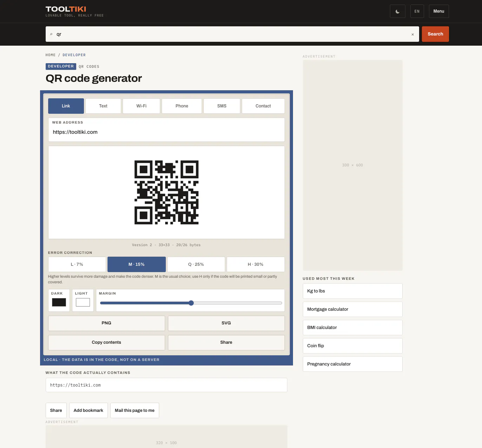
Task: Click Share button inside generator panel
Action: [x=226, y=342]
